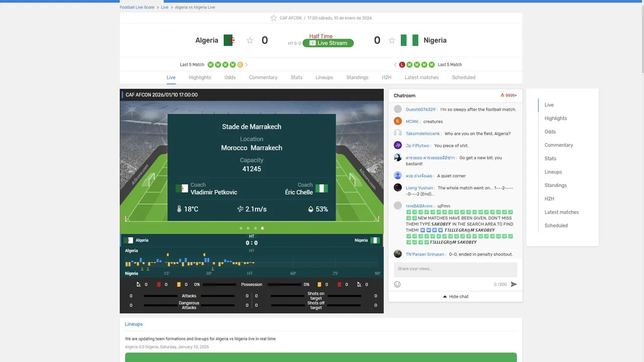
Task: Favorite the CAF AFCON league star
Action: click(274, 18)
